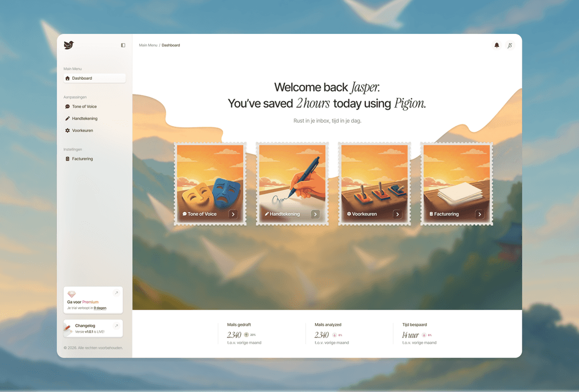
Task: Click the down-trend icon under Tijd bespaard
Action: point(424,335)
